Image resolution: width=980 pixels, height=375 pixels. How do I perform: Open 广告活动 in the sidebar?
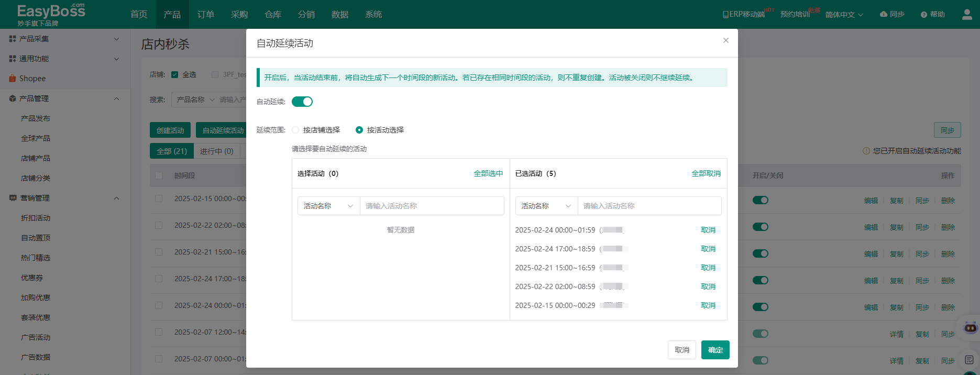coord(36,337)
